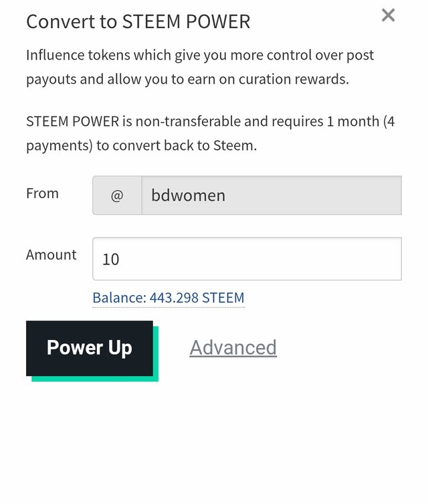
Task: Close the Convert to STEEM POWER dialog
Action: point(388,15)
